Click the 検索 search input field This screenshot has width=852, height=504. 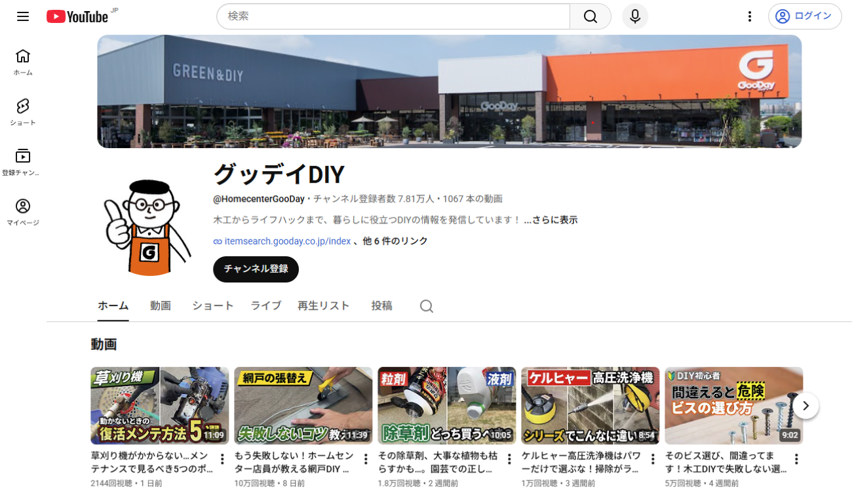click(393, 16)
